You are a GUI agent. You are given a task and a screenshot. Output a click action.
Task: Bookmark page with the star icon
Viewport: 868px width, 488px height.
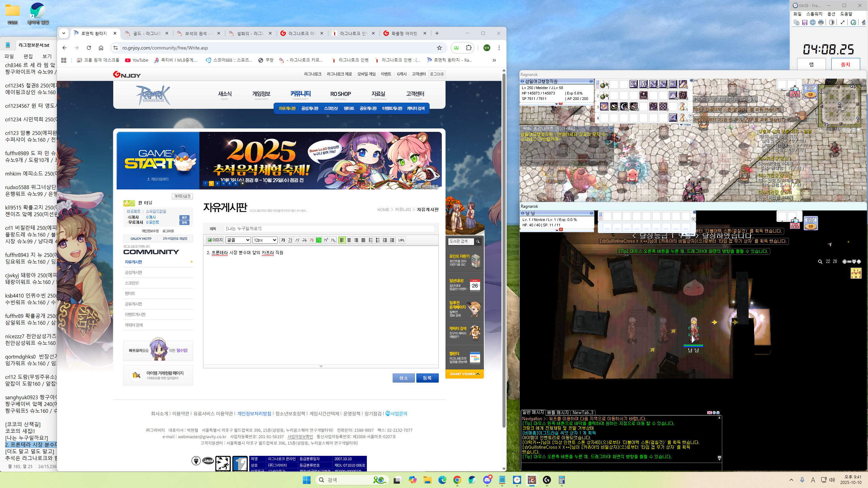click(x=439, y=48)
